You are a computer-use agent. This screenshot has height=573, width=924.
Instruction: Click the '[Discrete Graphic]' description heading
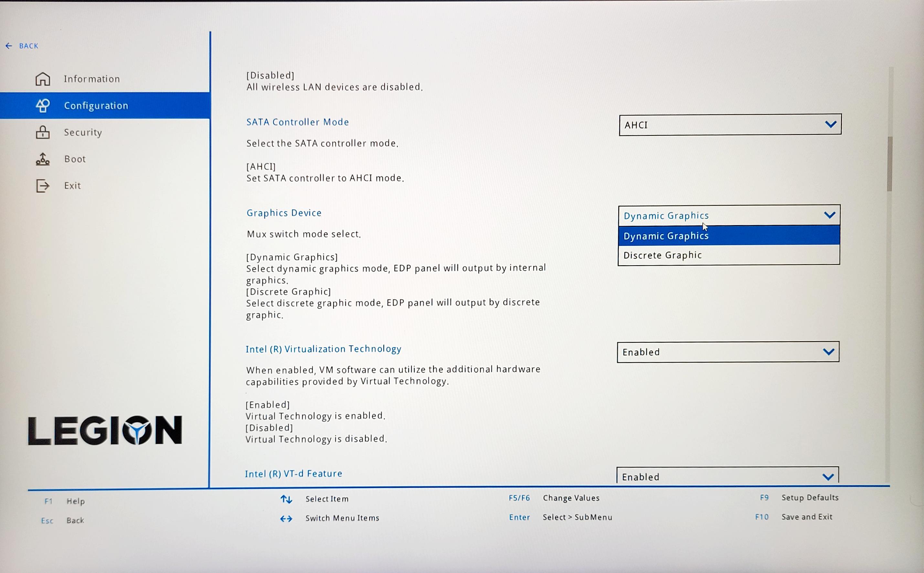point(289,292)
